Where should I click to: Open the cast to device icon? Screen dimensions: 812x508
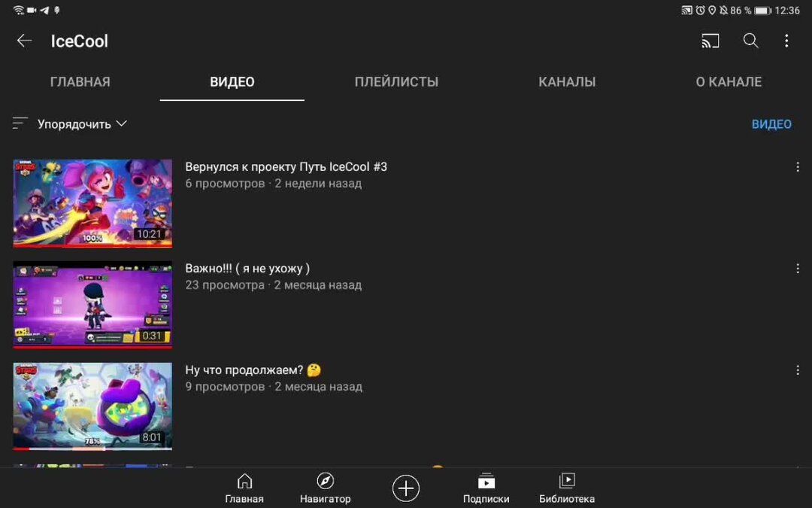click(x=710, y=41)
